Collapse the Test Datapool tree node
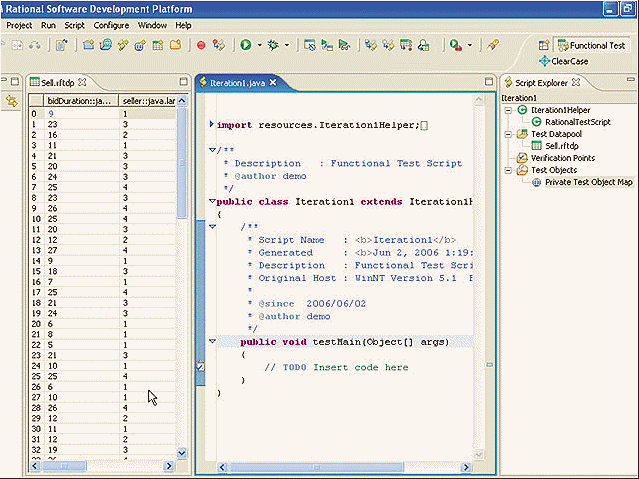 click(508, 134)
